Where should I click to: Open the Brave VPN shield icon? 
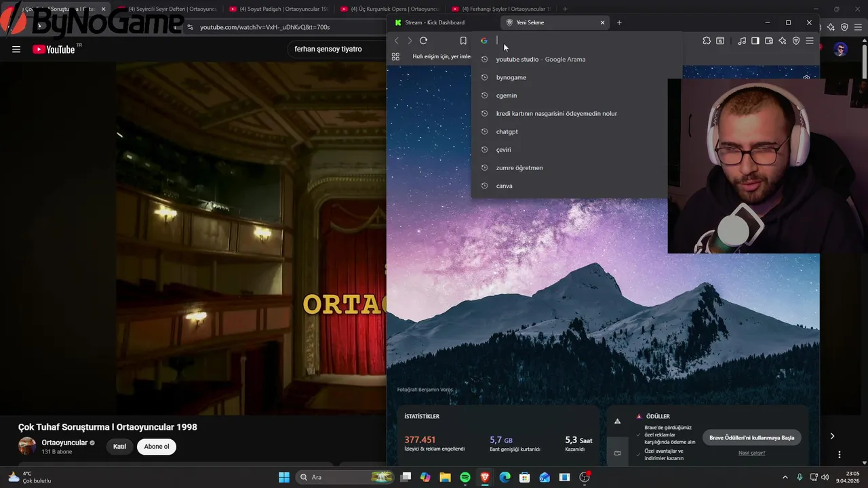point(796,41)
